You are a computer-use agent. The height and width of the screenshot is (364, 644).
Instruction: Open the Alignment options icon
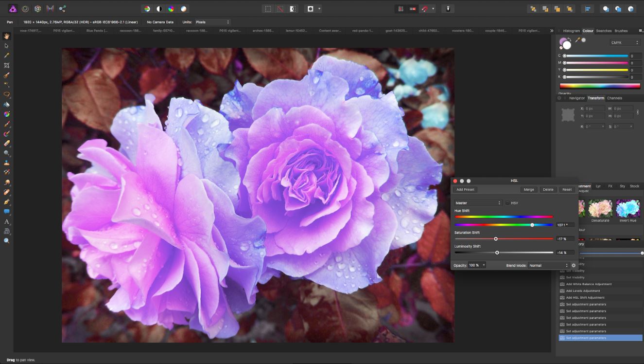[588, 9]
